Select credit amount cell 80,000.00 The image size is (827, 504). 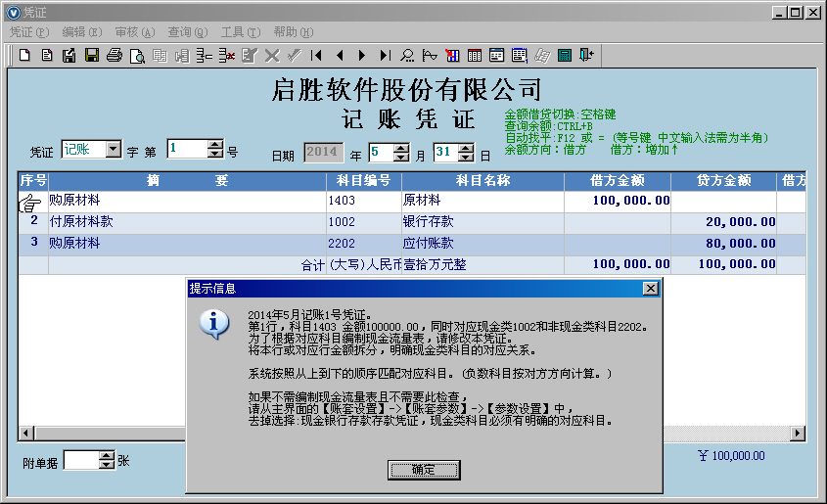tap(723, 245)
